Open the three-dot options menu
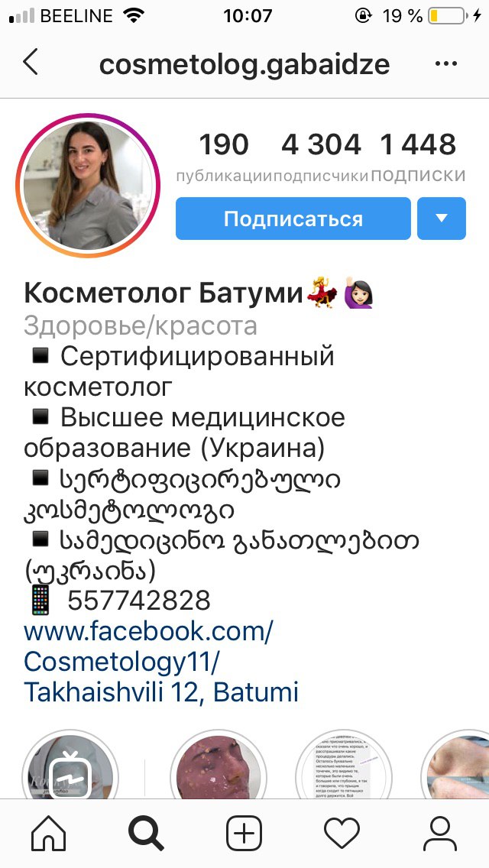The width and height of the screenshot is (489, 868). [x=445, y=63]
